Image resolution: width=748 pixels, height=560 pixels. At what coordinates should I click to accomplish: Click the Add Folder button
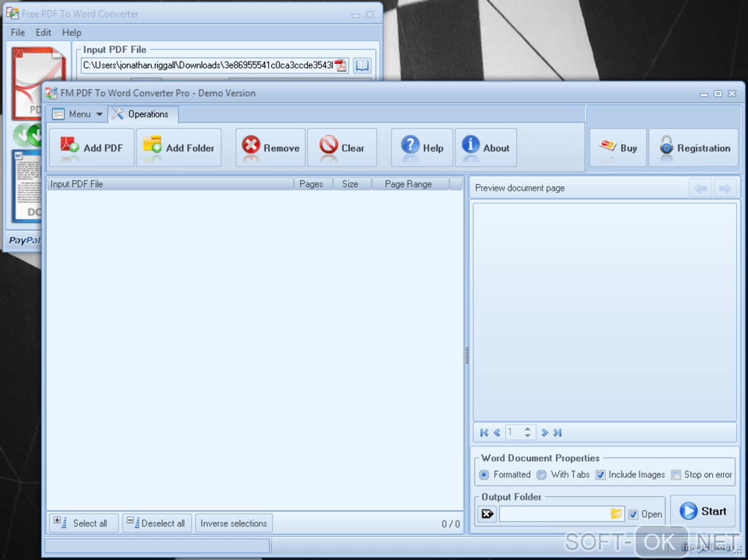click(179, 148)
